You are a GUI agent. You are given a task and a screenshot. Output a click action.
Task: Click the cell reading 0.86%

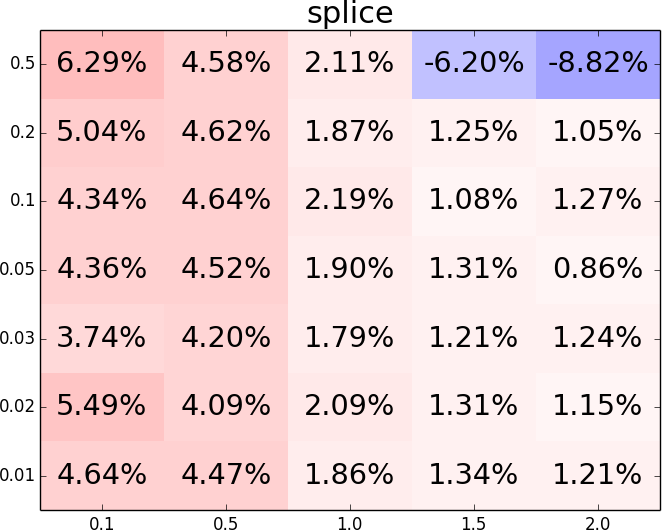[x=598, y=269]
